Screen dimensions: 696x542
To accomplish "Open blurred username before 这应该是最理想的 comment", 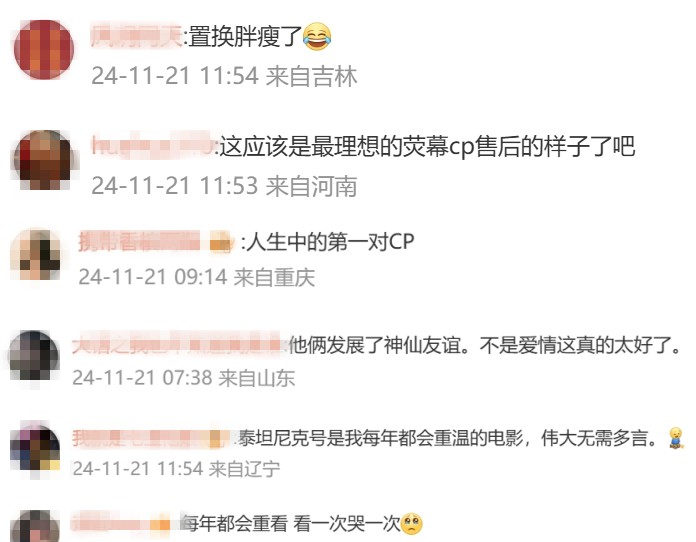I will click(154, 146).
